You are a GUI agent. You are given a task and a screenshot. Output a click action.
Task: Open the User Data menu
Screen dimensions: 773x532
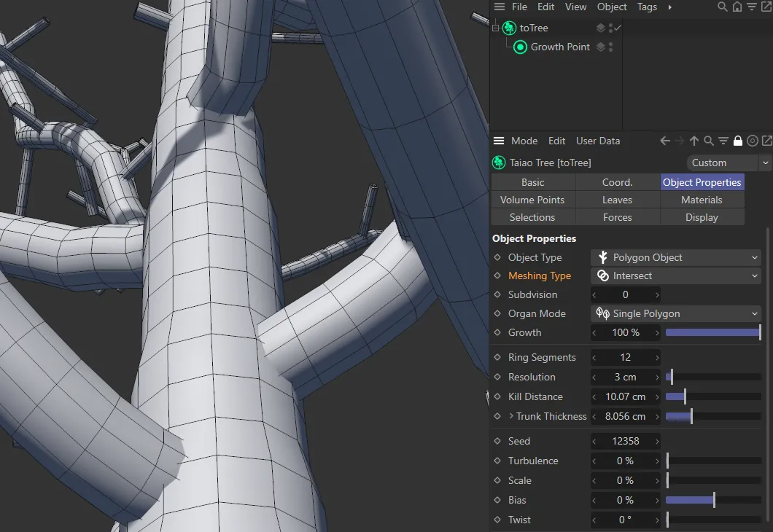pyautogui.click(x=598, y=141)
